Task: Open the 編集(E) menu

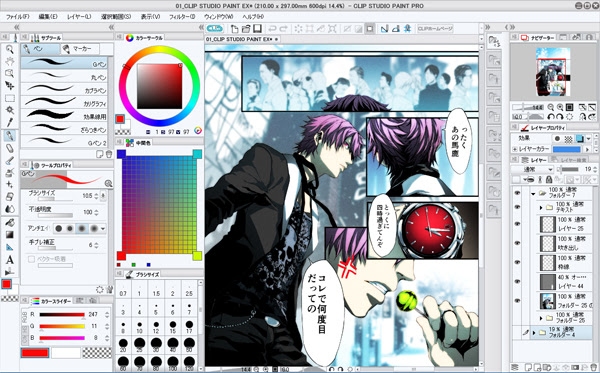Action: point(48,17)
